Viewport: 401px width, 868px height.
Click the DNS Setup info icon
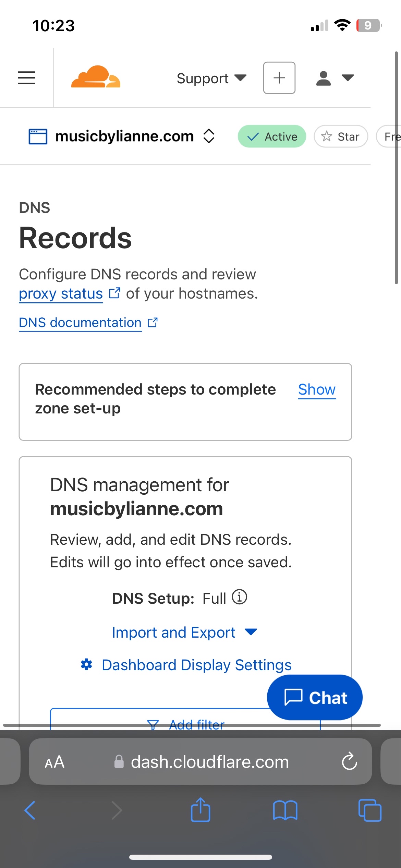[239, 597]
